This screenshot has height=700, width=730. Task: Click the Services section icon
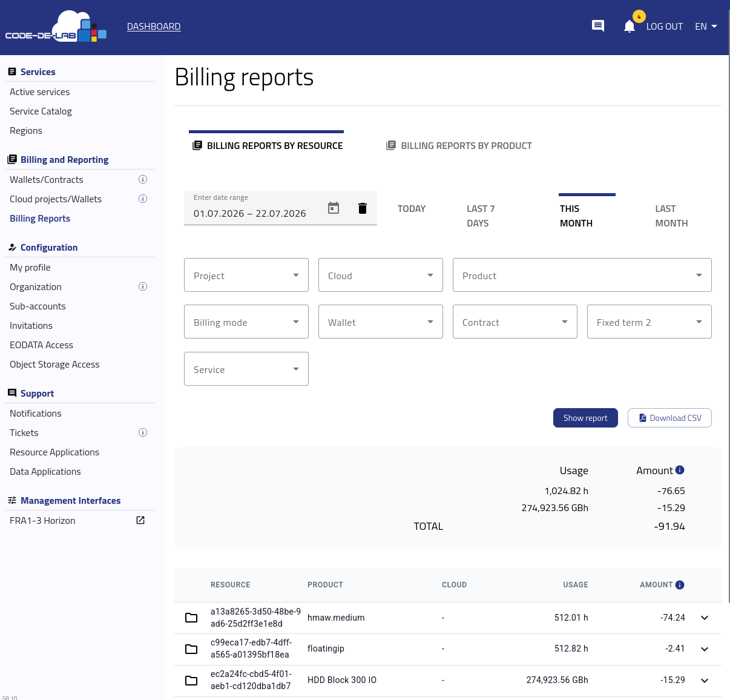coord(12,71)
